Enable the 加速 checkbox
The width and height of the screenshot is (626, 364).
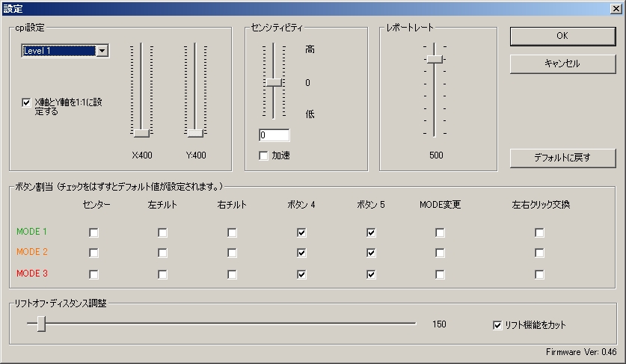[263, 155]
